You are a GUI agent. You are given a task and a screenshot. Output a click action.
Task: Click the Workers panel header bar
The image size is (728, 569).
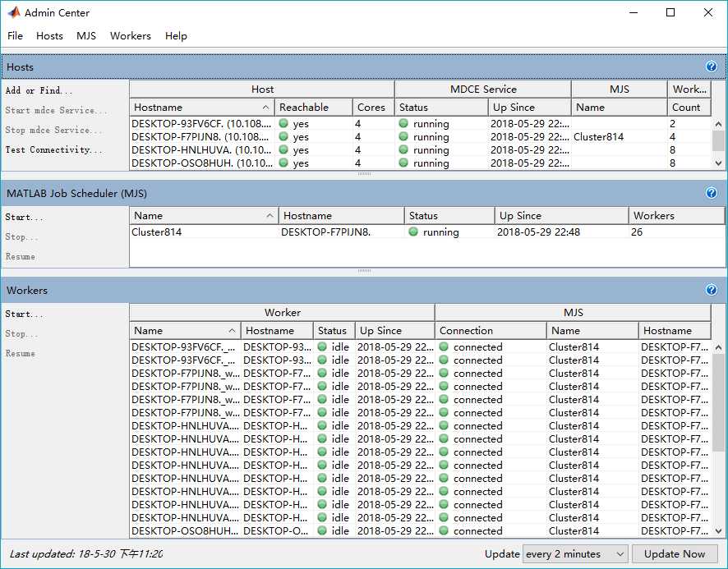pyautogui.click(x=364, y=290)
